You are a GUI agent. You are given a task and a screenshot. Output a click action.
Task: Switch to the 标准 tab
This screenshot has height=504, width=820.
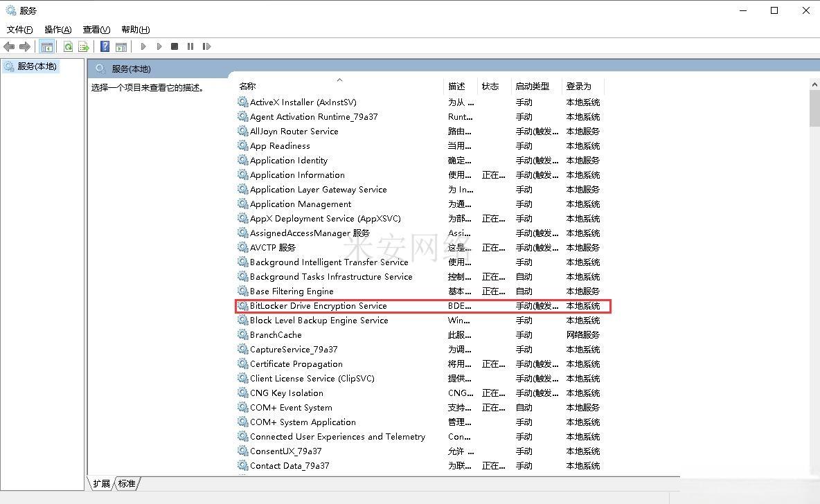(x=127, y=484)
